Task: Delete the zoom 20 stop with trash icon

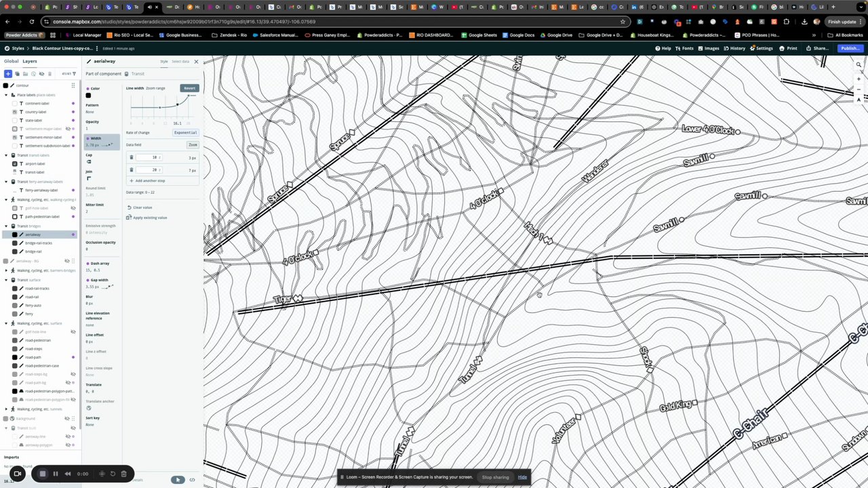Action: pyautogui.click(x=132, y=170)
